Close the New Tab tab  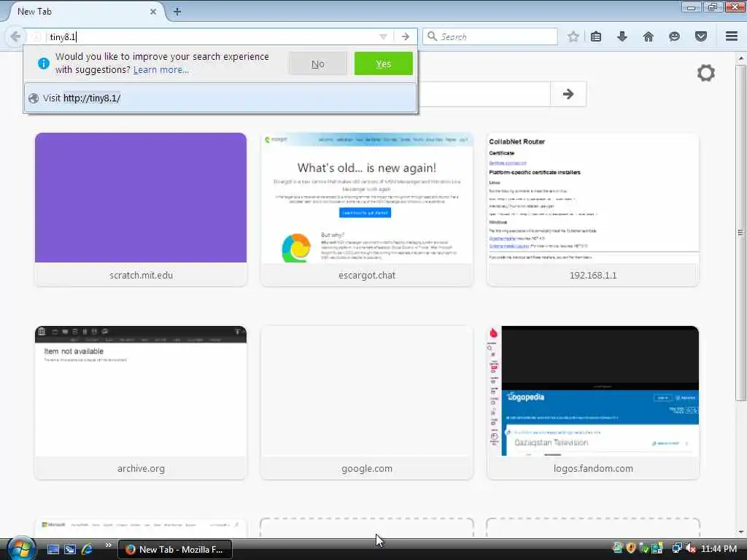pyautogui.click(x=153, y=12)
